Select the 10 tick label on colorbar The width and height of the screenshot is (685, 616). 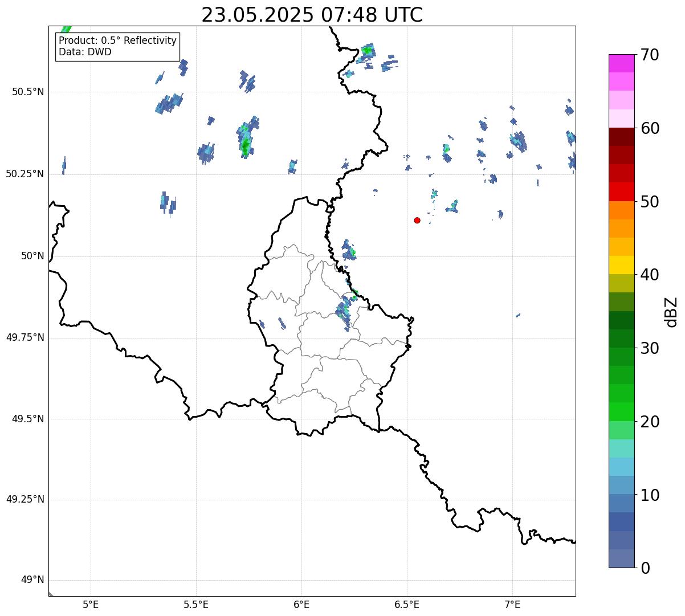click(x=650, y=496)
